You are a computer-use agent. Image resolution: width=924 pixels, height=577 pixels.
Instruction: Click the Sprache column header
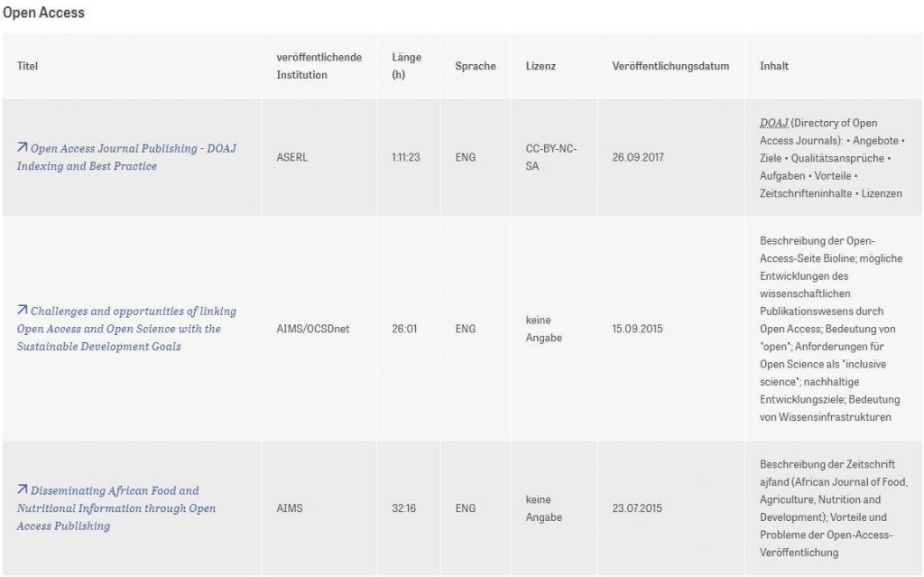(x=475, y=66)
